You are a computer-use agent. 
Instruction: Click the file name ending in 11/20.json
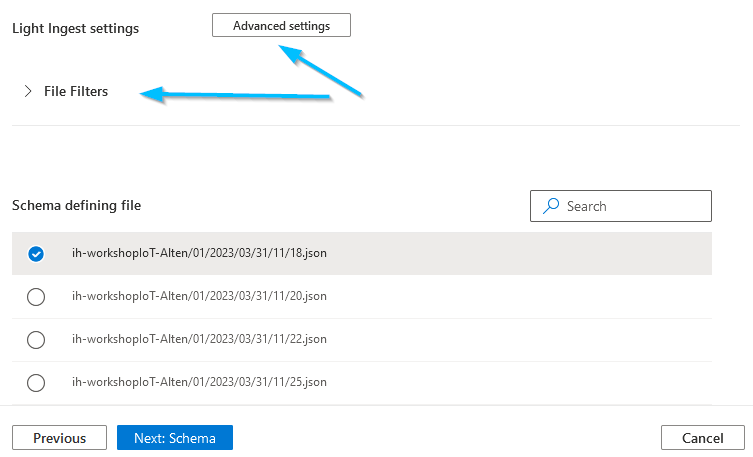[199, 296]
